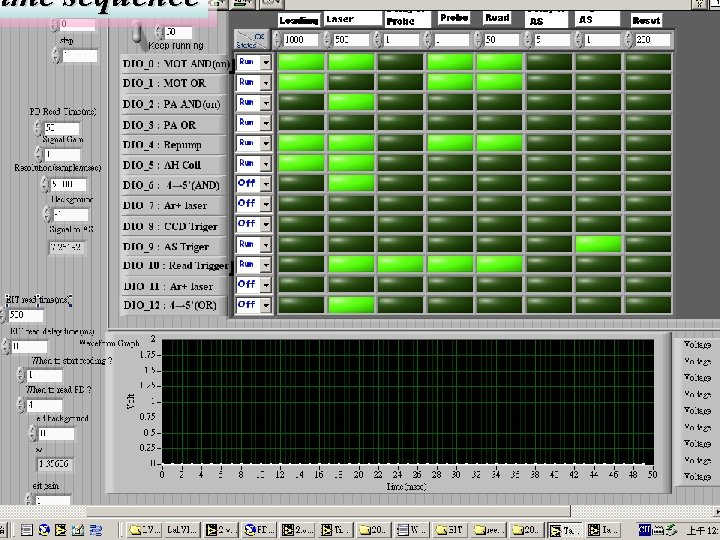This screenshot has height=540, width=720.
Task: Open the Run dropdown for DIO_10 Read Trigger
Action: (x=253, y=264)
